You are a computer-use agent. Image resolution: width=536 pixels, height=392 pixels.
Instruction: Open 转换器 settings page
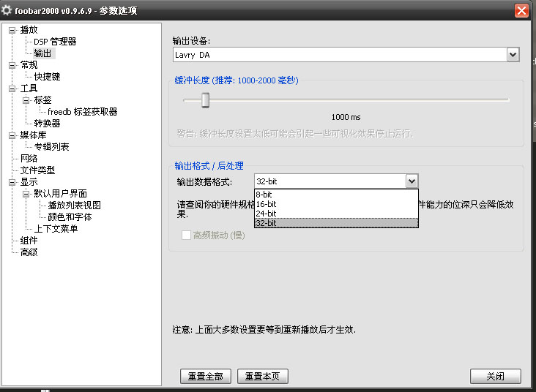click(x=47, y=124)
